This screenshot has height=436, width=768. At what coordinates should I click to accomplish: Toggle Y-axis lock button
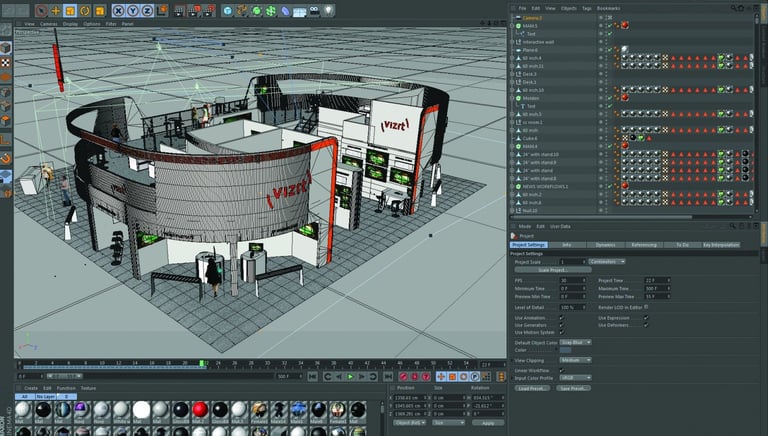coord(133,10)
